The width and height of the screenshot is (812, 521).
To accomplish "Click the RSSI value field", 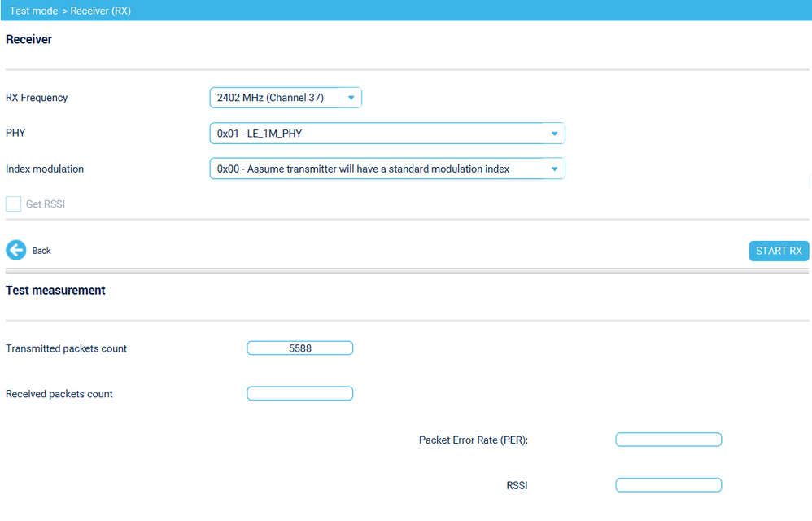I will coord(669,485).
